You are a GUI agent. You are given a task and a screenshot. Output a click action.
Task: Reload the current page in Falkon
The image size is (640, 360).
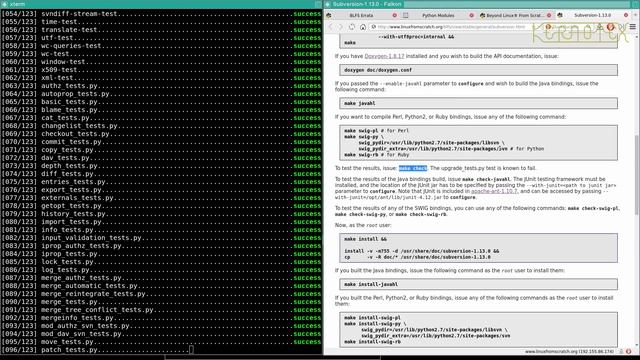click(352, 27)
